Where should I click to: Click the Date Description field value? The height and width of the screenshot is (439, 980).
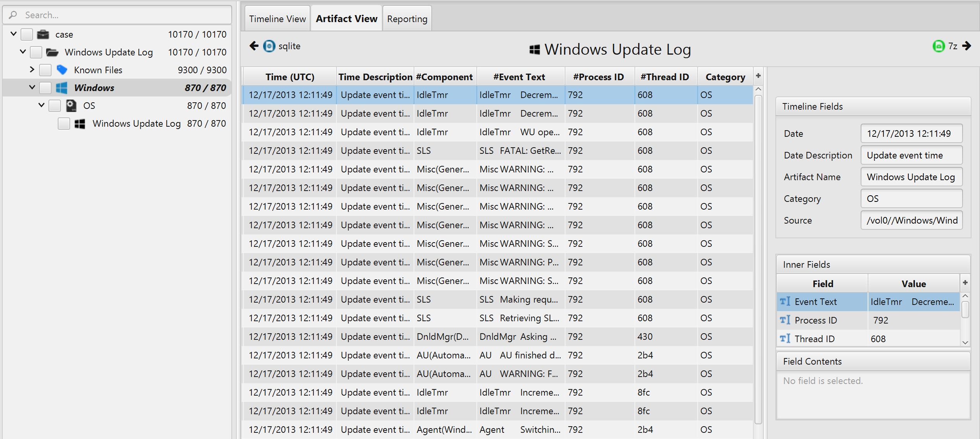click(x=911, y=155)
